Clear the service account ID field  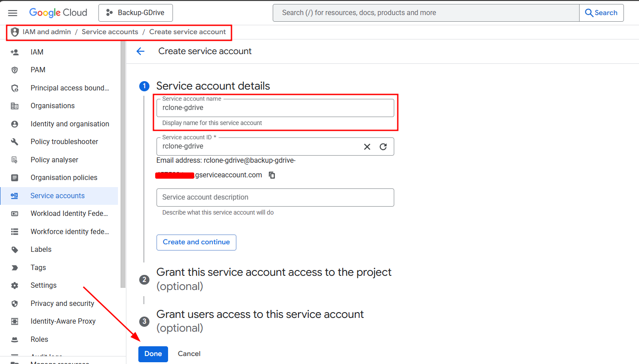[x=367, y=146]
